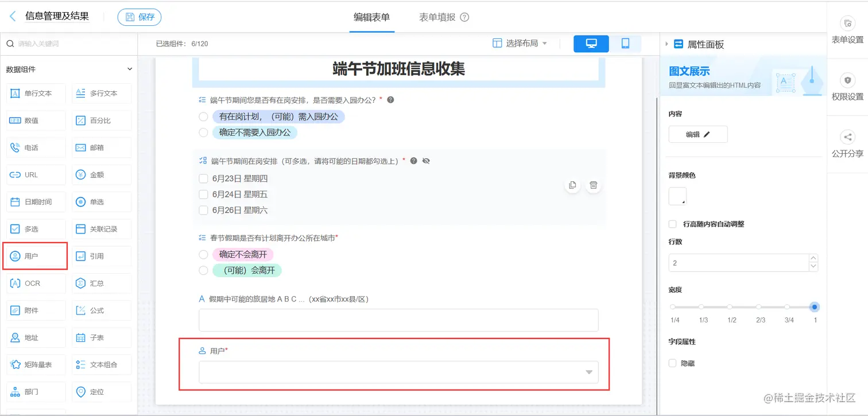The image size is (868, 416).
Task: Select the OCR component in the sidebar
Action: pos(35,283)
